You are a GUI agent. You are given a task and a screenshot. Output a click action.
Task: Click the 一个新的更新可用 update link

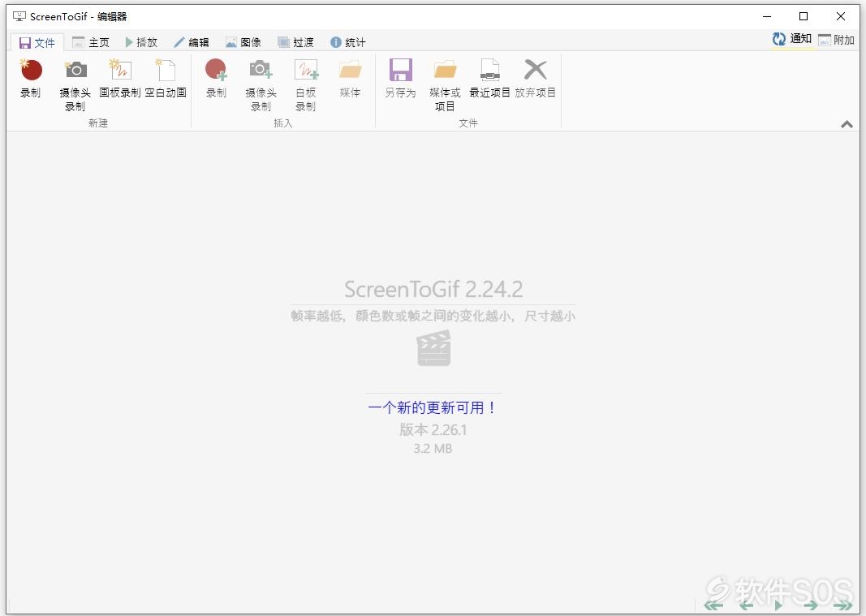433,407
